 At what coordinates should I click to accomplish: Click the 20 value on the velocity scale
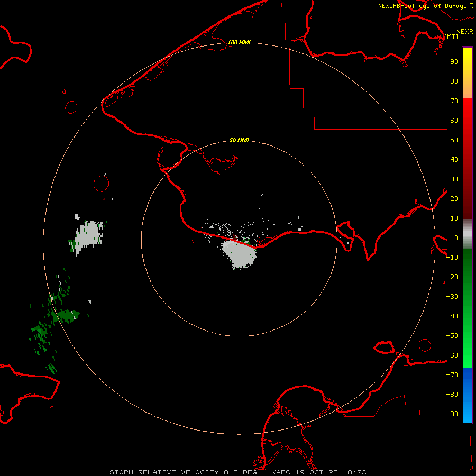(454, 199)
